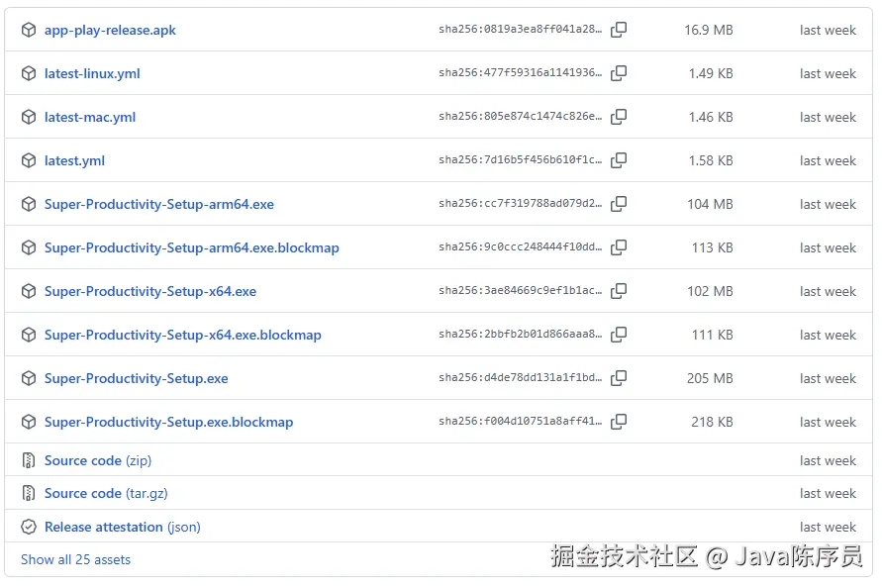Select hash text sha256:9c0ccc248444f10dd…
The image size is (882, 588).
click(521, 247)
